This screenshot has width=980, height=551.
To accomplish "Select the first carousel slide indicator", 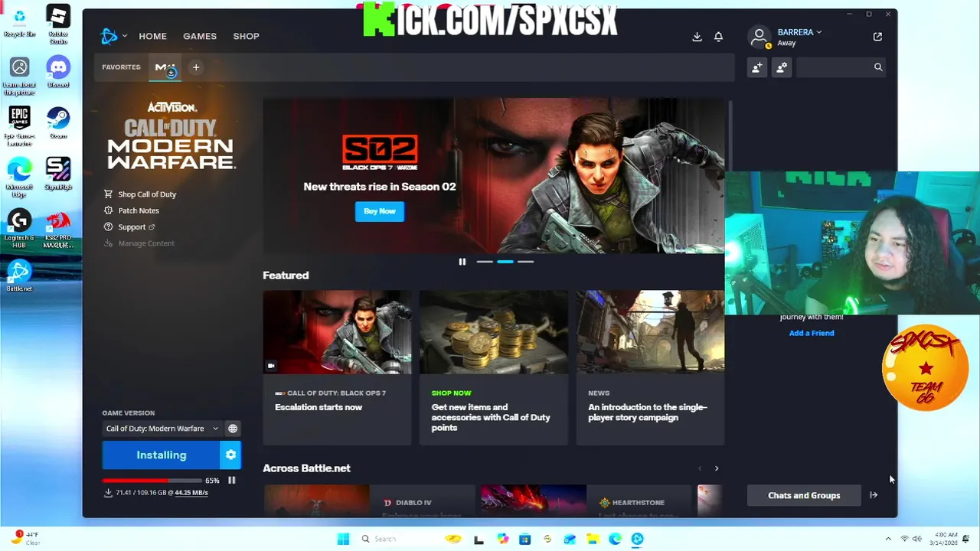I will point(485,262).
